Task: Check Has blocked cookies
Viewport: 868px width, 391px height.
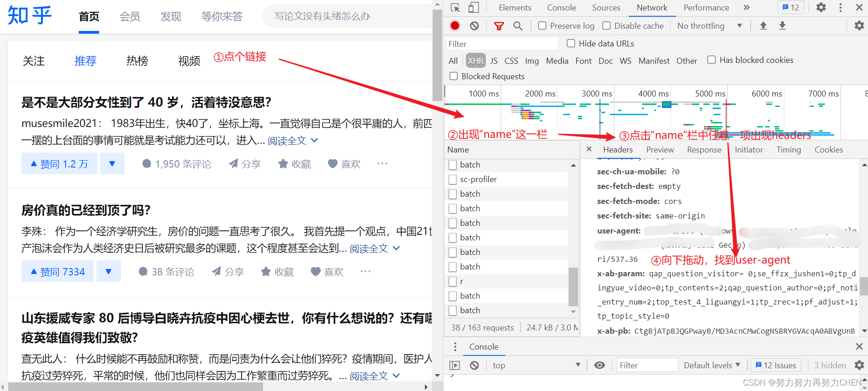Action: click(x=712, y=60)
